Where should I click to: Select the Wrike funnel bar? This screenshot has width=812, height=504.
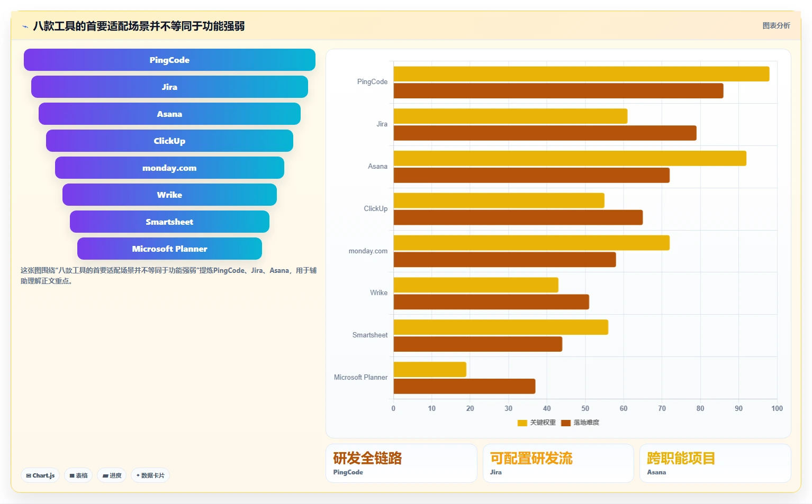169,195
